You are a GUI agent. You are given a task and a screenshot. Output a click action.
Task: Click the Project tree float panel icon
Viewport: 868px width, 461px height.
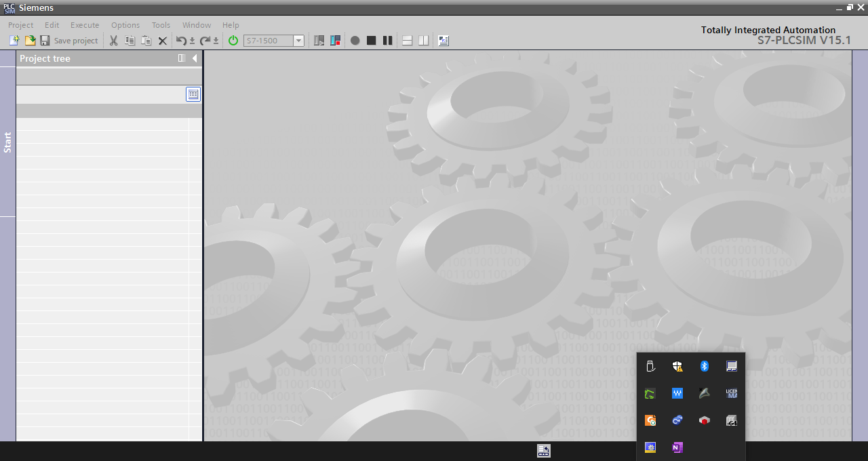coord(181,58)
